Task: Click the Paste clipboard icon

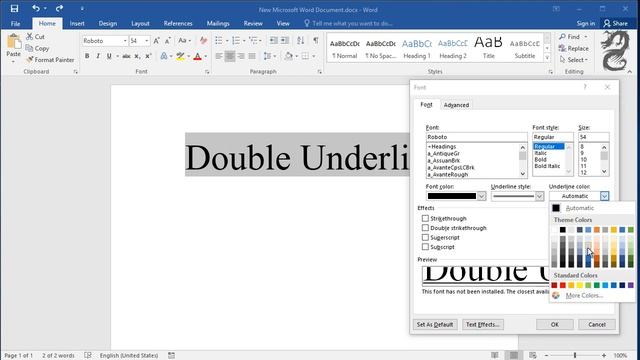Action: tap(13, 42)
